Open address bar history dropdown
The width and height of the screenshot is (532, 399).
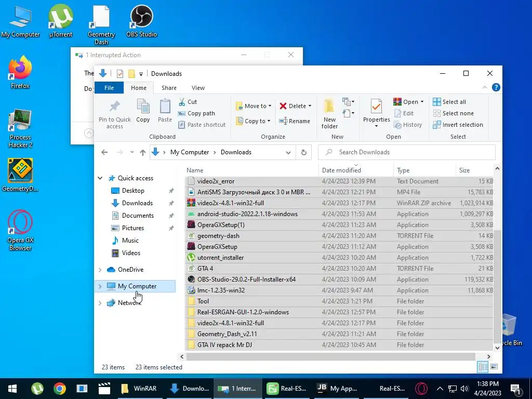[288, 152]
